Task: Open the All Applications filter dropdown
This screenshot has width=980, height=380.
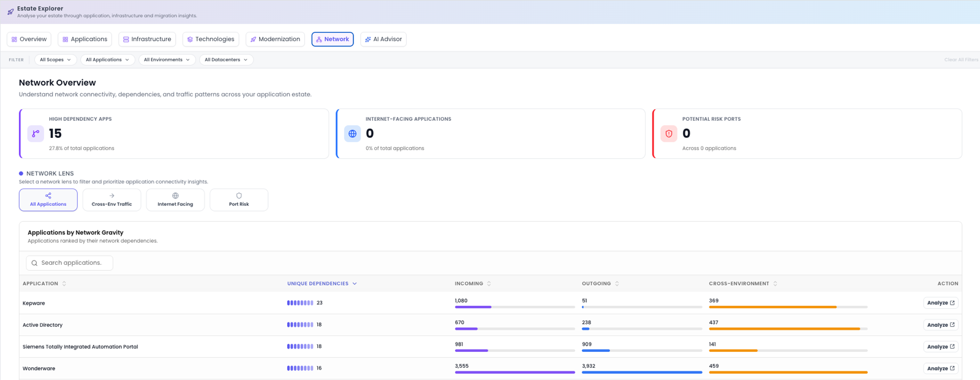Action: [107, 60]
